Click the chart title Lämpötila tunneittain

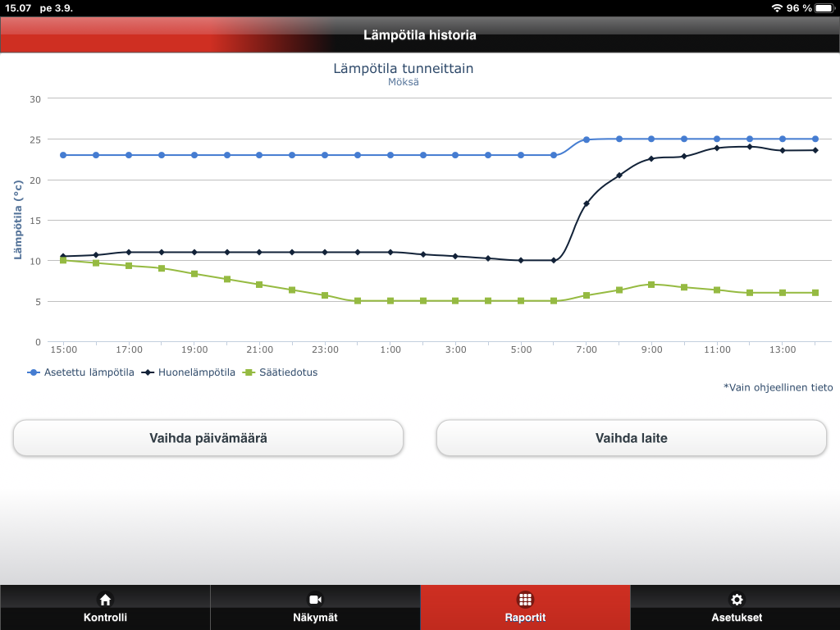tap(404, 69)
